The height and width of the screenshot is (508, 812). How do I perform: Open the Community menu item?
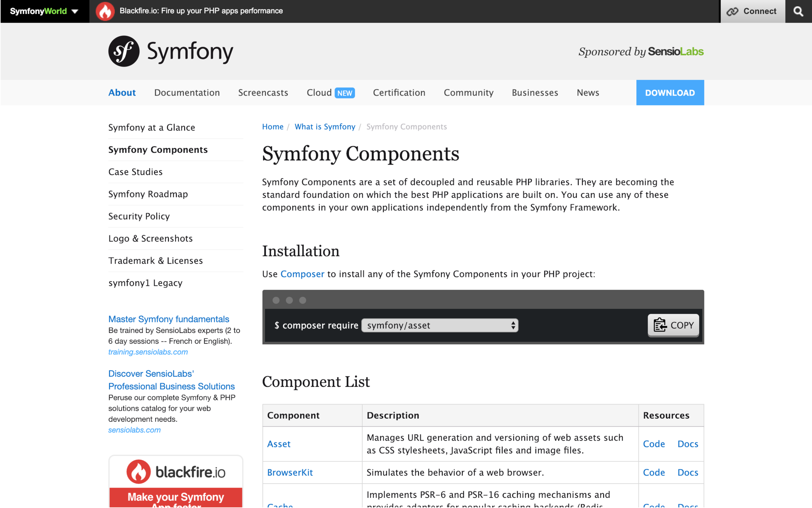pos(468,93)
